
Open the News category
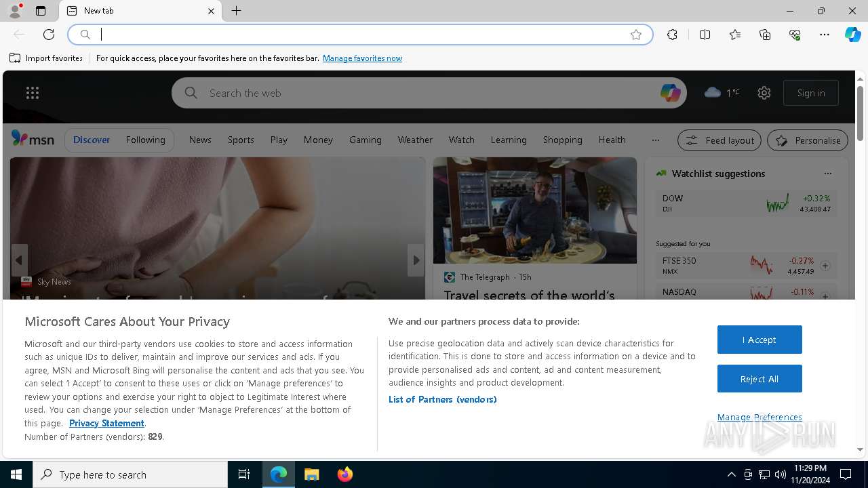pyautogui.click(x=200, y=140)
